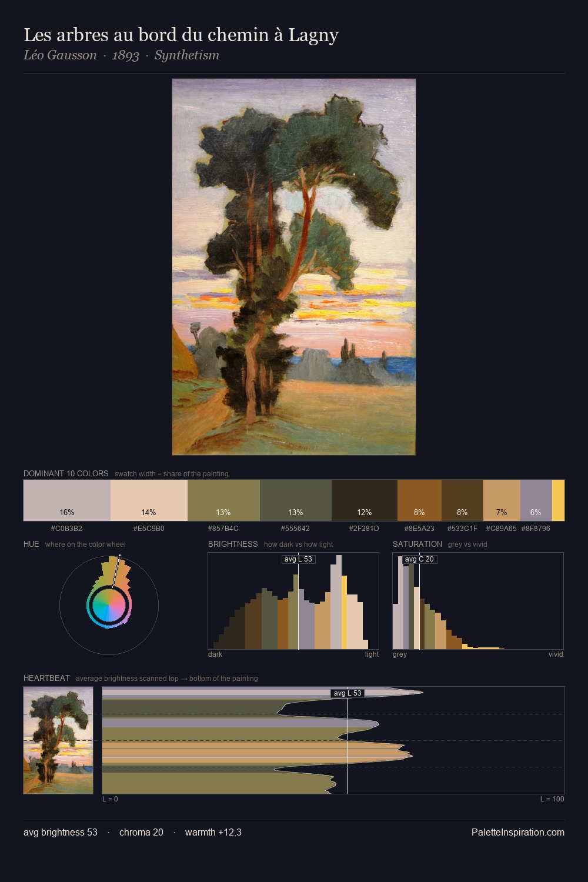Click the hex code label '#857B4C'

point(223,528)
